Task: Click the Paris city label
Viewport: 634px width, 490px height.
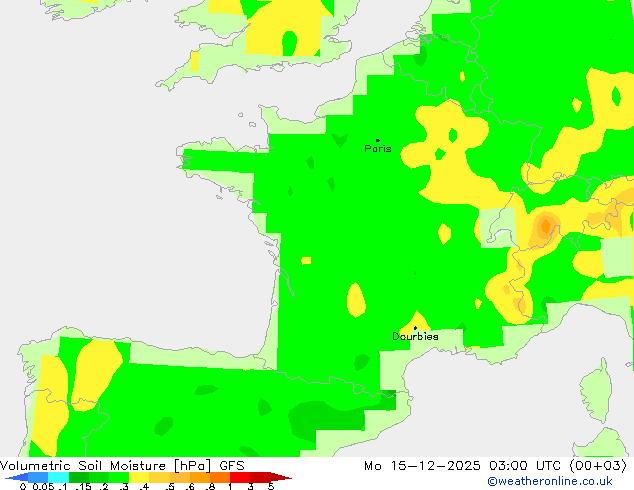Action: 378,148
